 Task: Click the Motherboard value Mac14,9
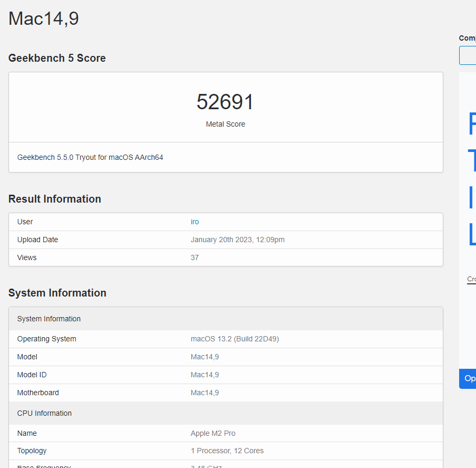205,393
